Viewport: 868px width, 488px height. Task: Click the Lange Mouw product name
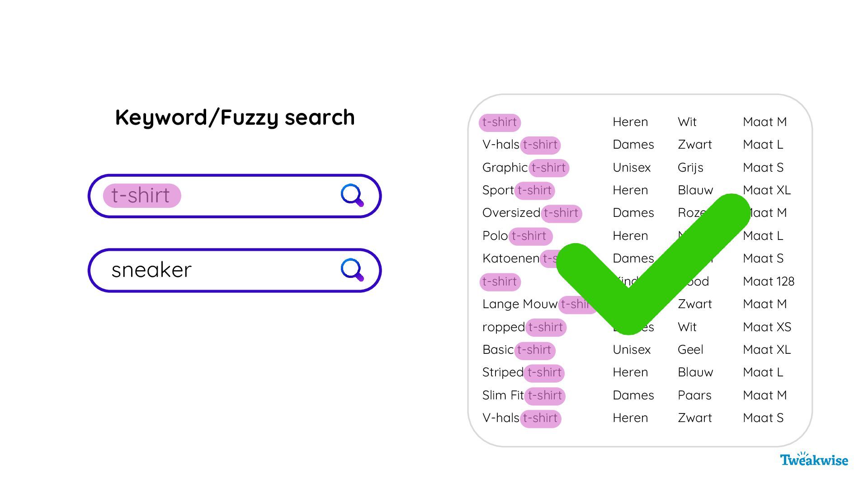tap(520, 304)
